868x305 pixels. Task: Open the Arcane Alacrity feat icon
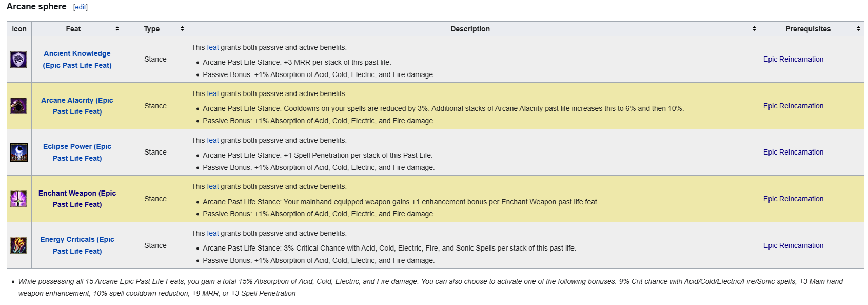pos(19,106)
